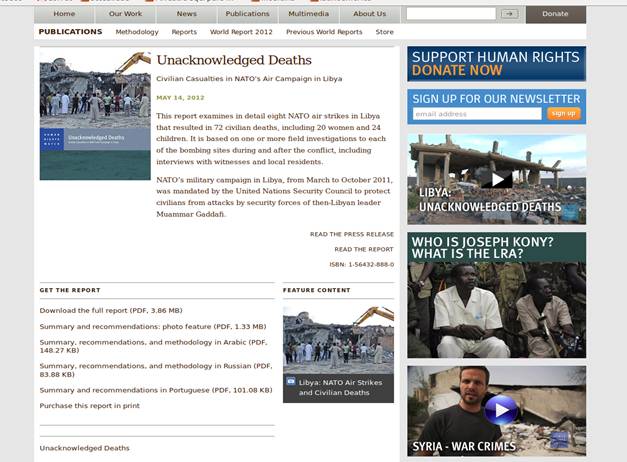Open the Home menu item
The image size is (627, 462).
pos(64,14)
